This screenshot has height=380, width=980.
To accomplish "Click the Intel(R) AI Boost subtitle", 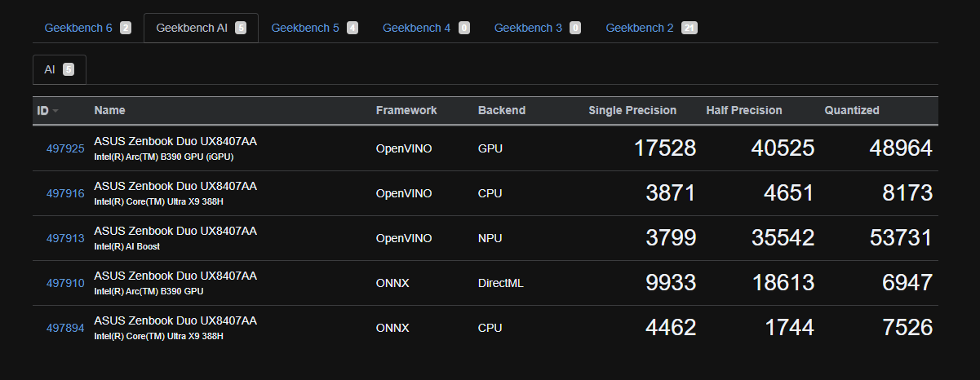I will (126, 246).
